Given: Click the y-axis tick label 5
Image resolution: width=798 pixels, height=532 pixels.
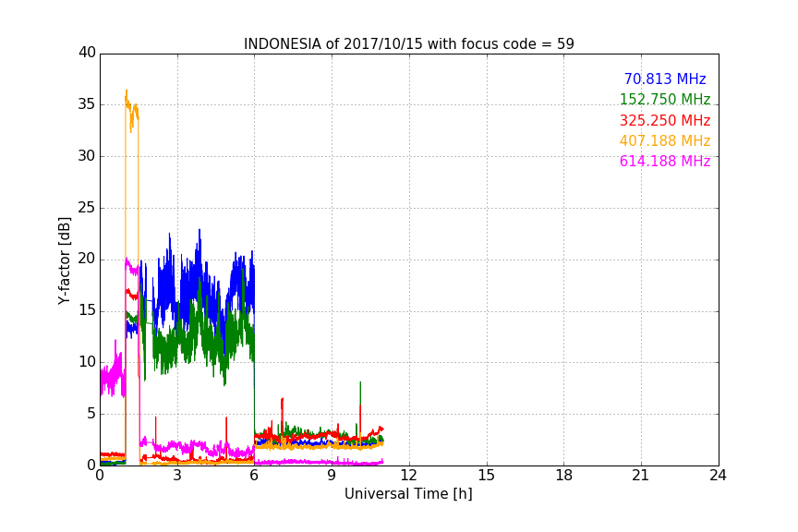Looking at the screenshot, I should (x=91, y=414).
